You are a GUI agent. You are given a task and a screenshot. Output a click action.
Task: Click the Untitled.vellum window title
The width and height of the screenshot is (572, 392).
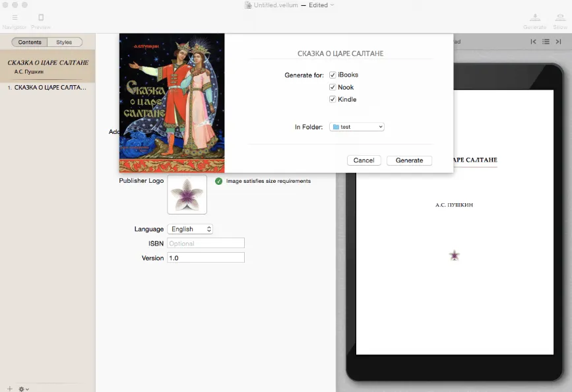[275, 5]
